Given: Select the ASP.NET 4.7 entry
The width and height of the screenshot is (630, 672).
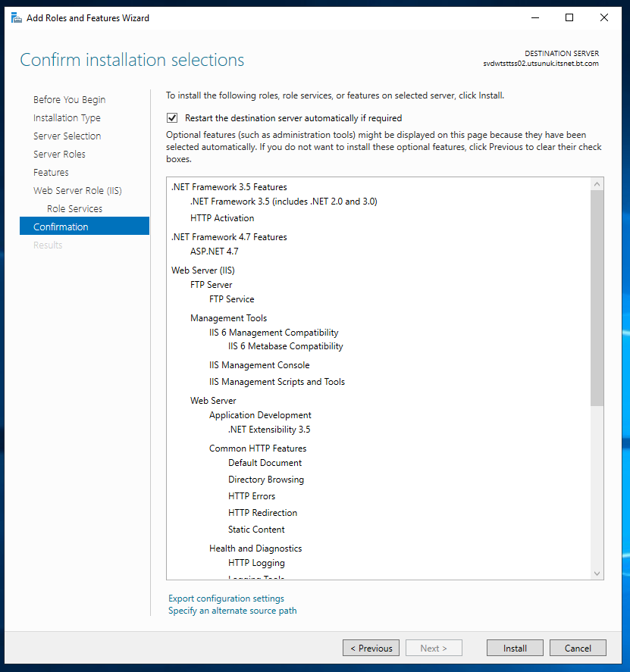Looking at the screenshot, I should click(x=215, y=251).
